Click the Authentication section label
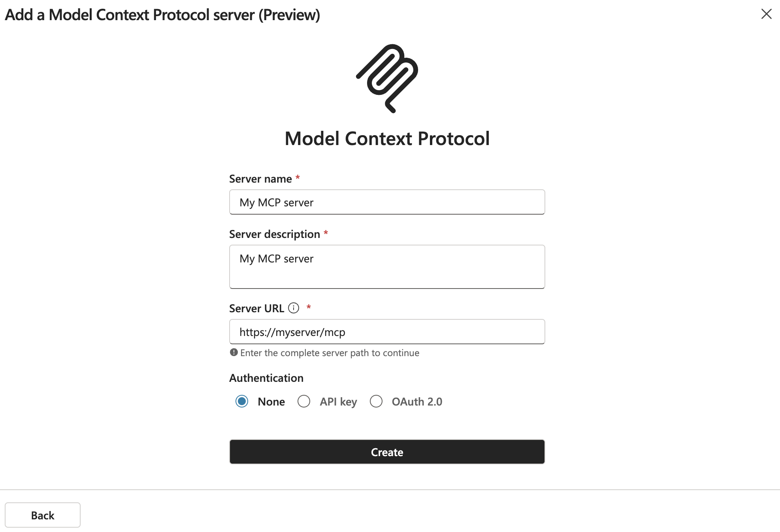The height and width of the screenshot is (532, 780). (266, 378)
